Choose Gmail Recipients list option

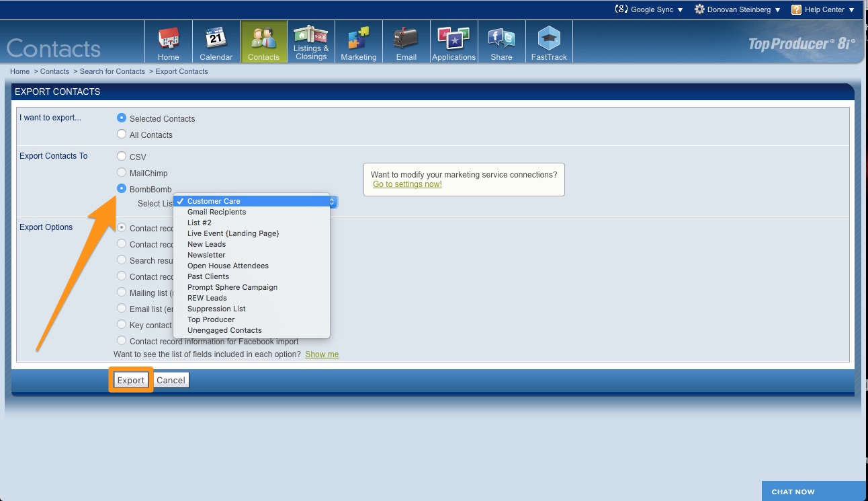pos(252,212)
